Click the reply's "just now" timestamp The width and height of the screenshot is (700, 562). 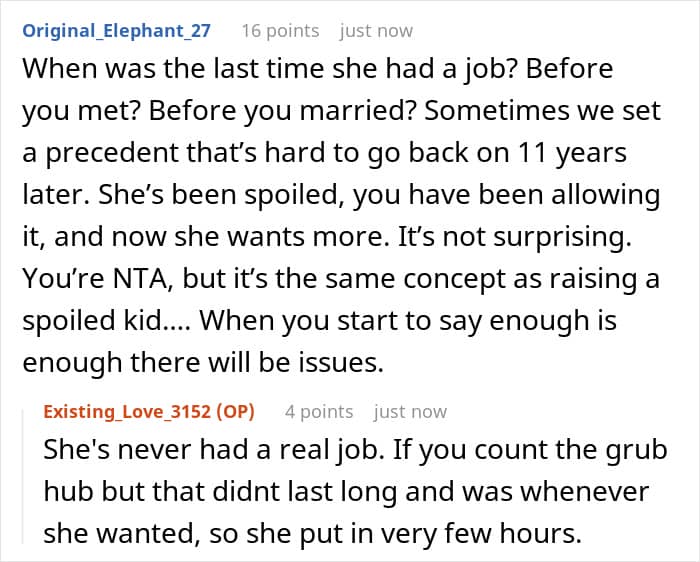(x=410, y=411)
